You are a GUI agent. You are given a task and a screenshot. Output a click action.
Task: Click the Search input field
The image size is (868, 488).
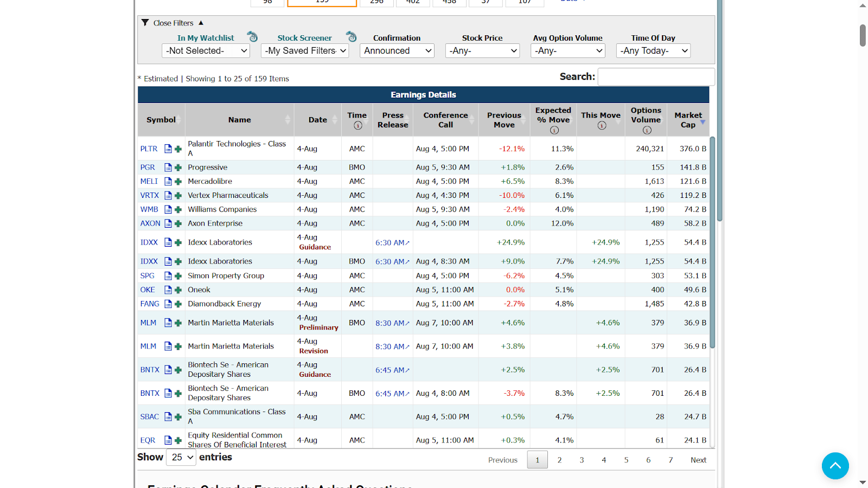(656, 77)
